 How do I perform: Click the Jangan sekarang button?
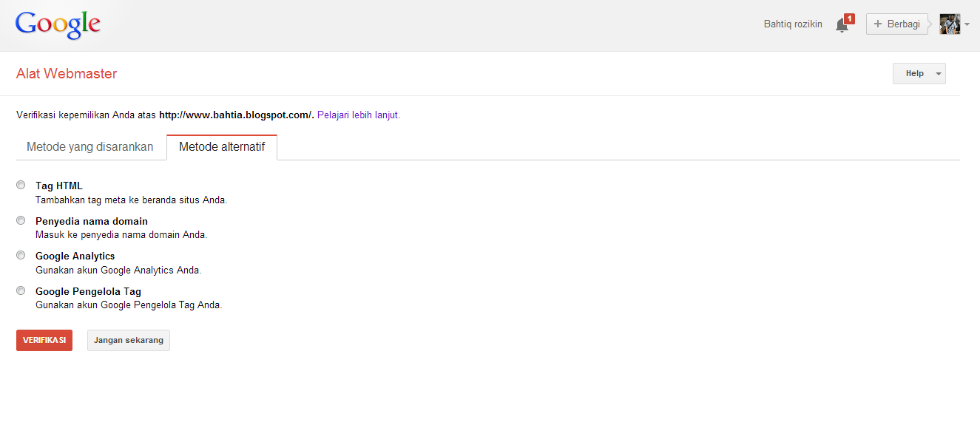(129, 340)
